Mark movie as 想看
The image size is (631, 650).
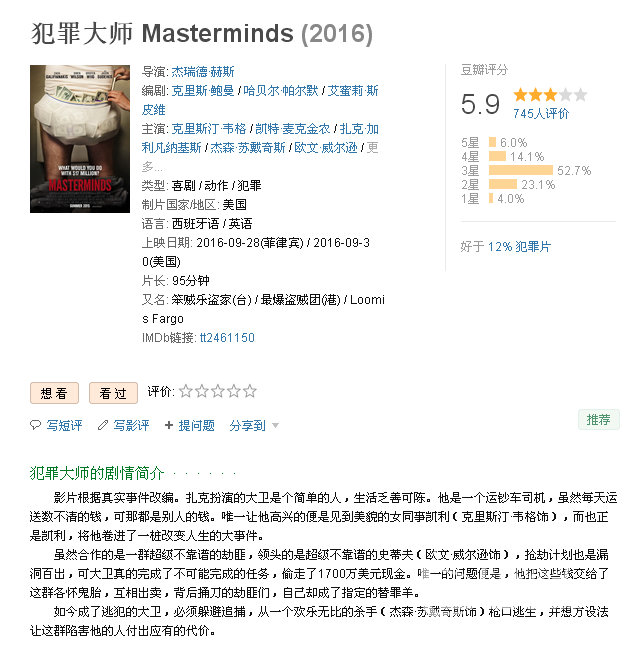click(54, 393)
